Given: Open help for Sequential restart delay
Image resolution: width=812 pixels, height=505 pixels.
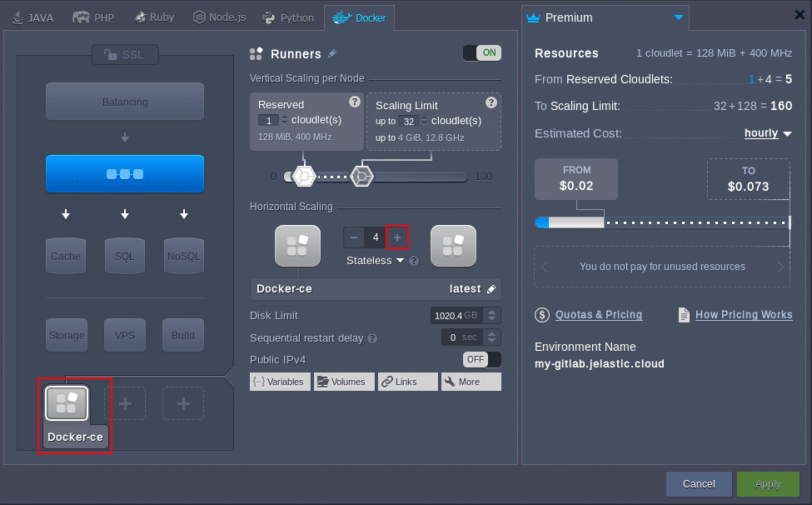Looking at the screenshot, I should 372,338.
